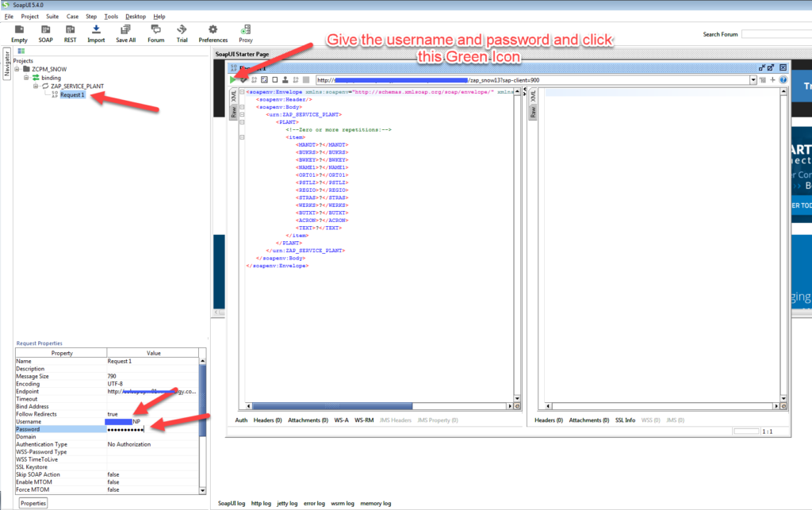Click the Search Forum input field

[776, 34]
